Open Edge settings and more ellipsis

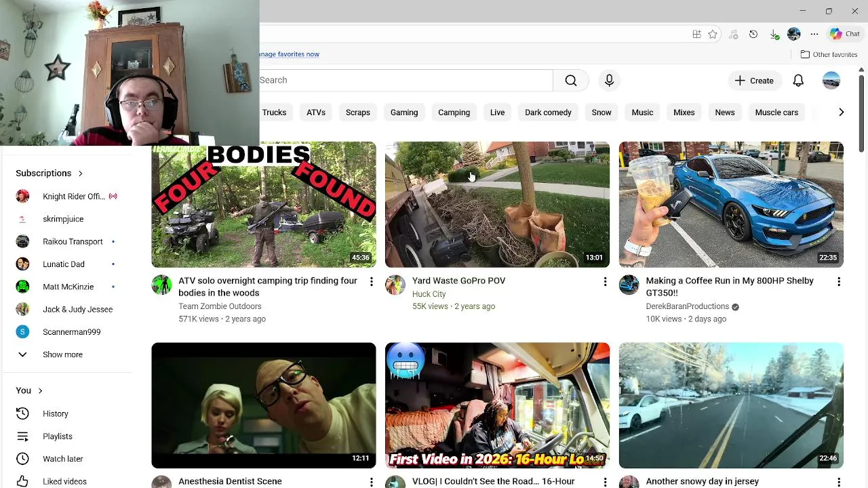[x=814, y=34]
